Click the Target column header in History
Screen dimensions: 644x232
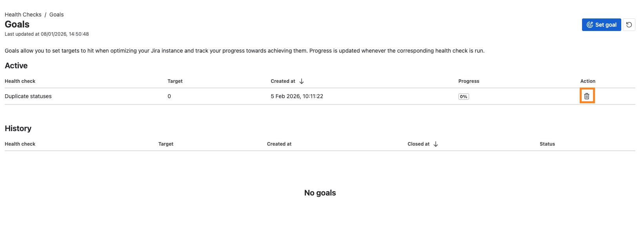166,144
